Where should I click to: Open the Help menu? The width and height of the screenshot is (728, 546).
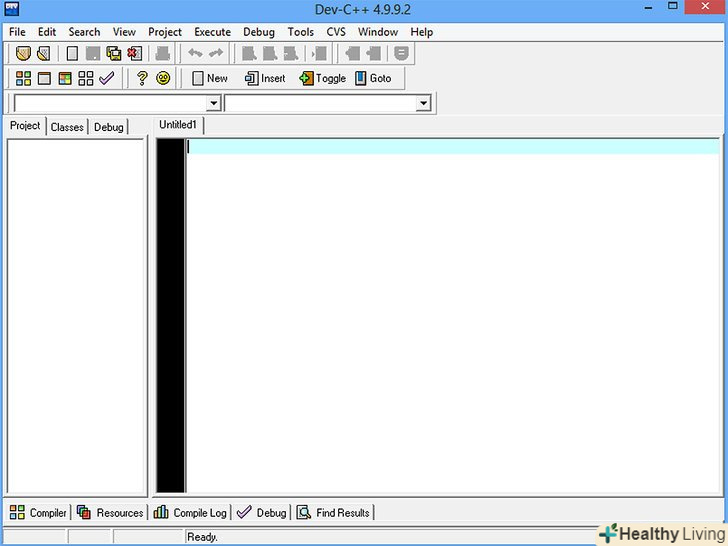422,32
